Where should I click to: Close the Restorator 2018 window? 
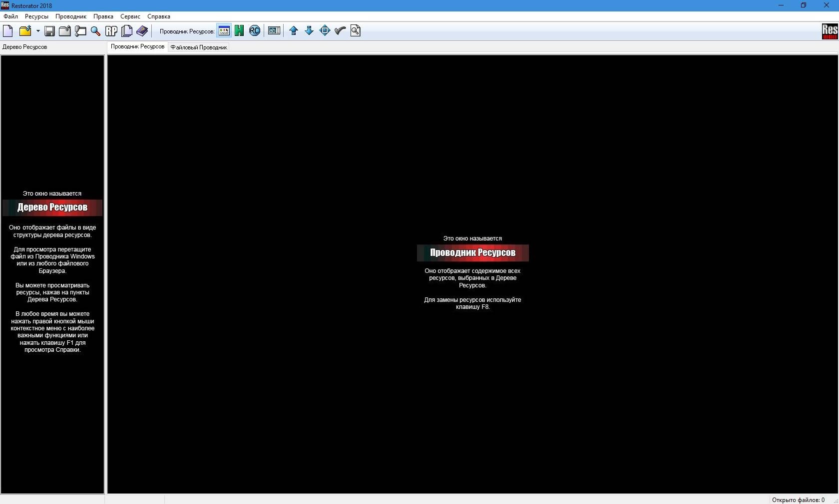click(x=827, y=5)
